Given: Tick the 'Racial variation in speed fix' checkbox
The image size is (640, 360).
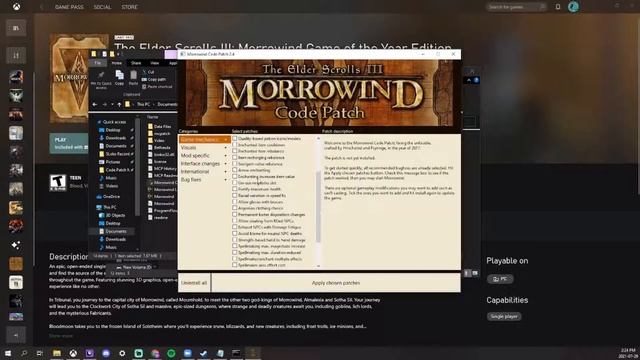Looking at the screenshot, I should pos(235,196).
